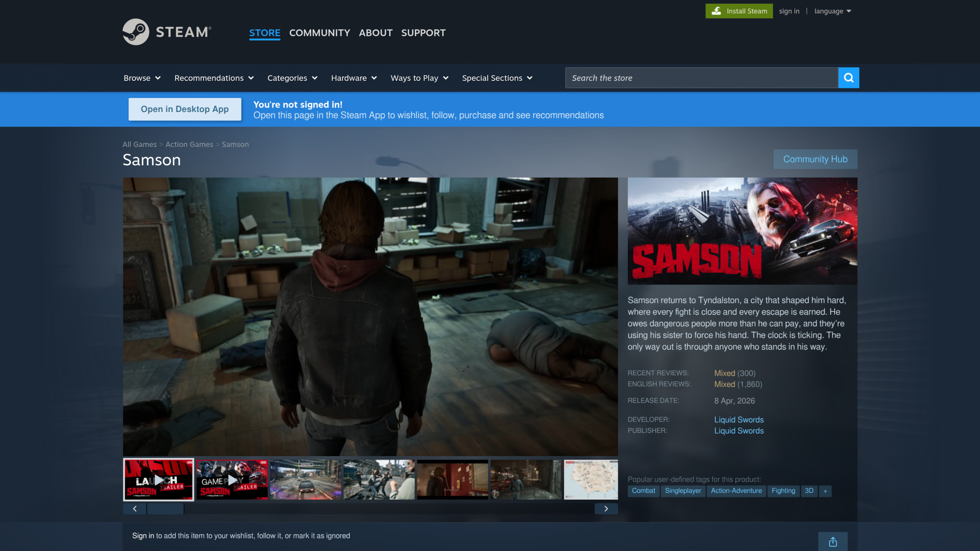Click the All Games breadcrumb

pos(140,144)
